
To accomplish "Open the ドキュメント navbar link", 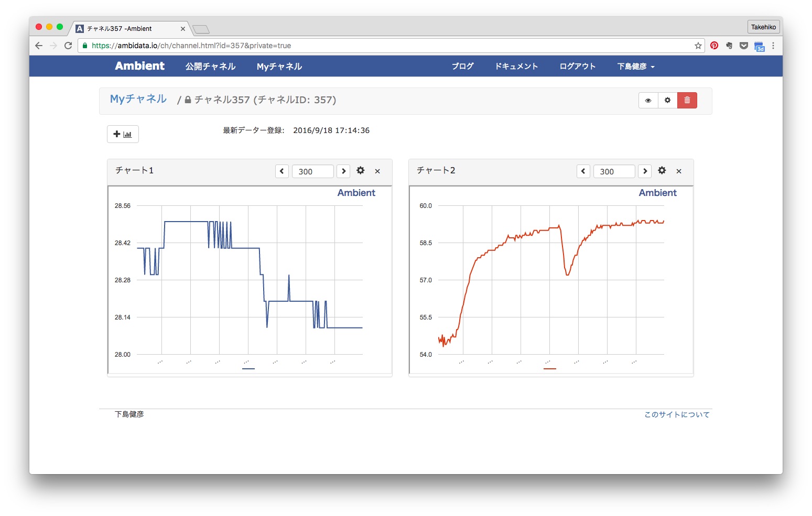I will coord(516,67).
